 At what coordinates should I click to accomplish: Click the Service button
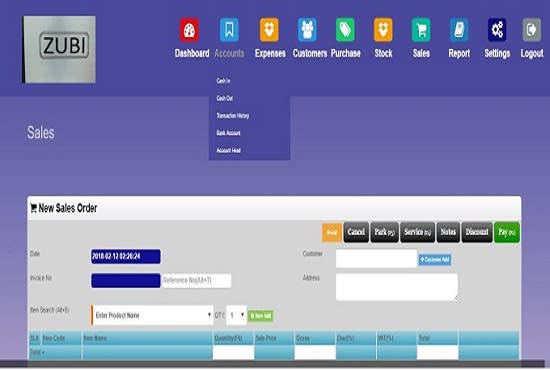pos(417,232)
